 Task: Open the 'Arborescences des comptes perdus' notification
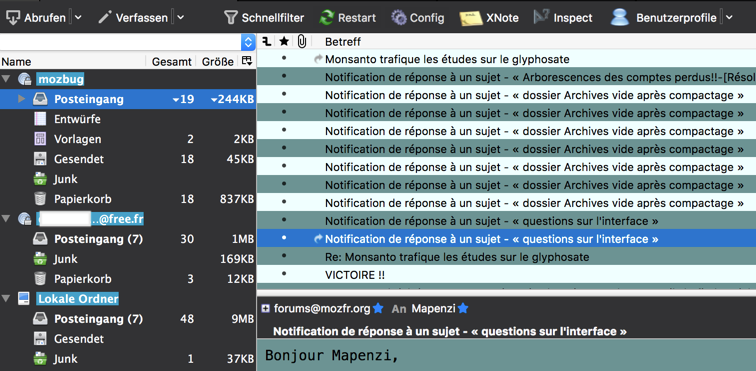tap(506, 77)
